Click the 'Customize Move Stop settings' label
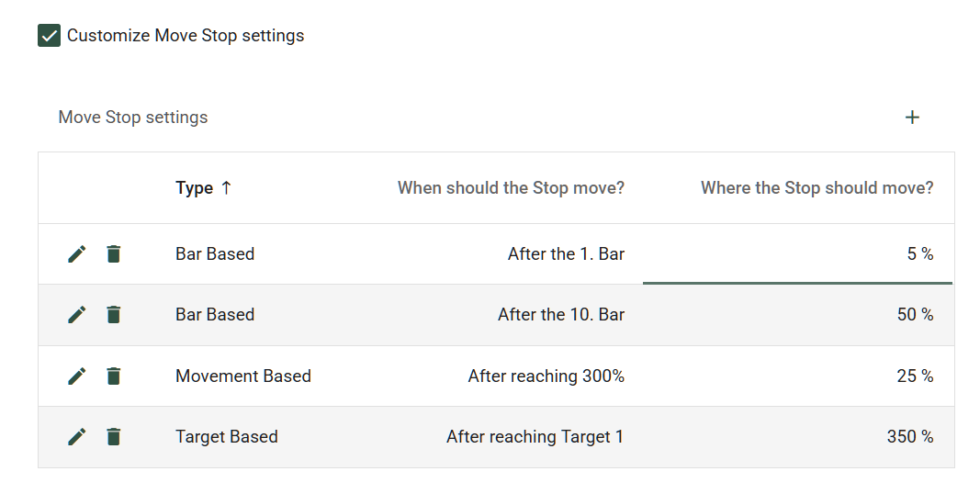 click(186, 36)
